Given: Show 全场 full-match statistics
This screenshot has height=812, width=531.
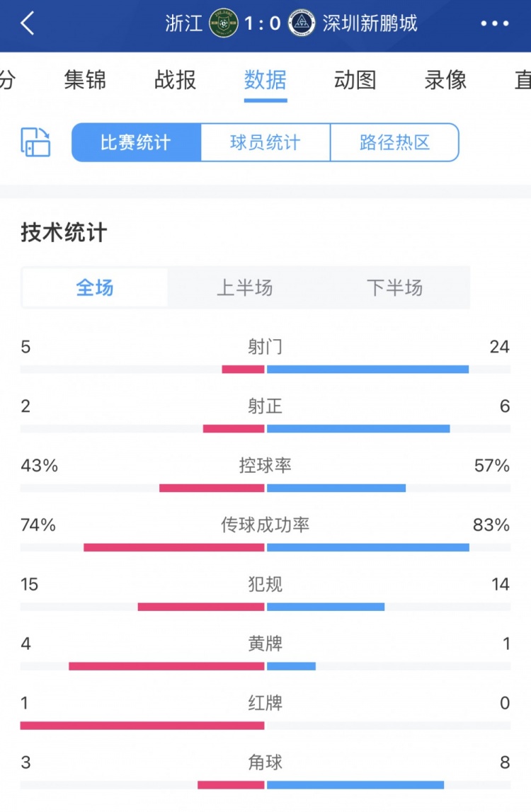Looking at the screenshot, I should 95,287.
